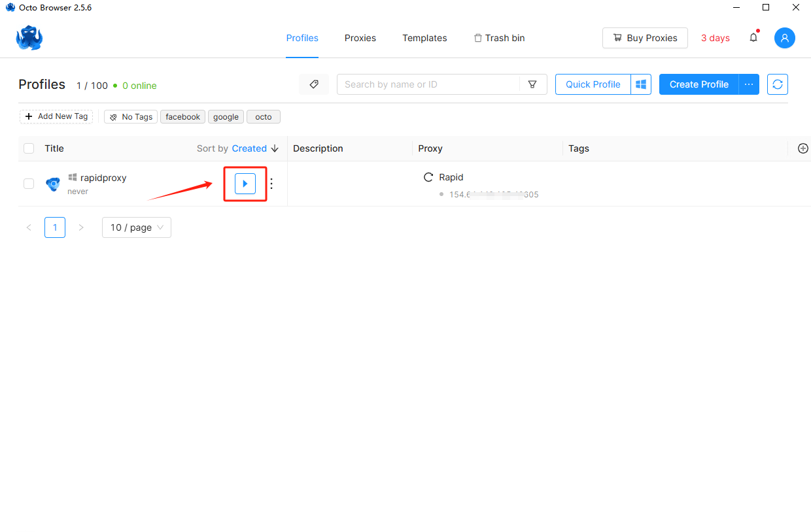Screen dimensions: 811x532
Task: Change Sort by Created option
Action: coord(249,148)
